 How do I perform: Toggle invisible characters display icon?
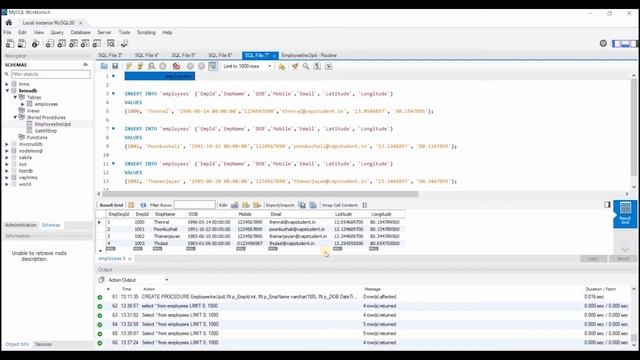point(317,66)
